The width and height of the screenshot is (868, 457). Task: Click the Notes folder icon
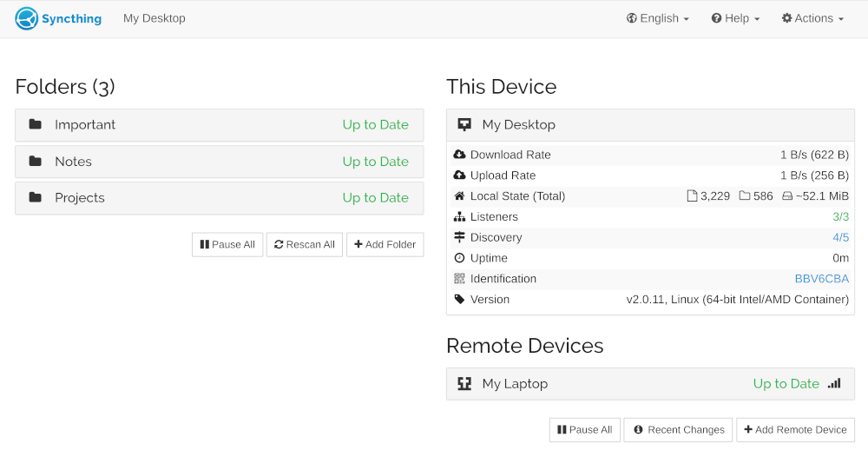[36, 161]
